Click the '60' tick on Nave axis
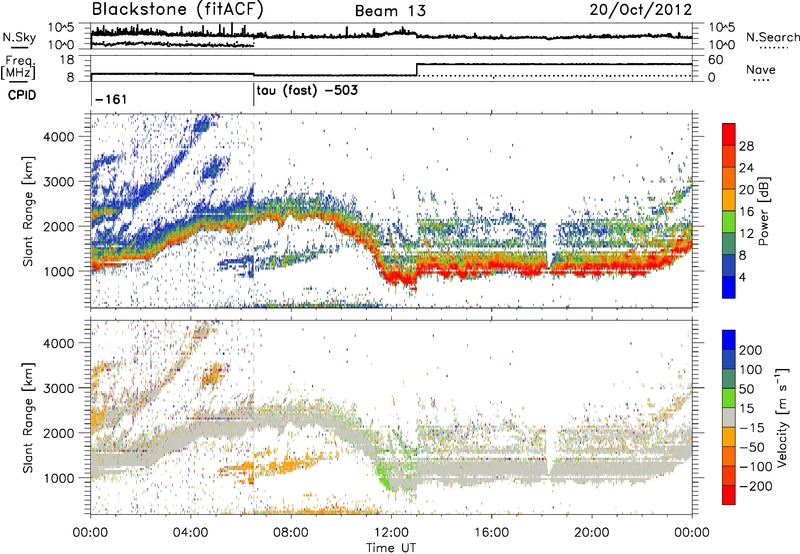 click(x=715, y=60)
